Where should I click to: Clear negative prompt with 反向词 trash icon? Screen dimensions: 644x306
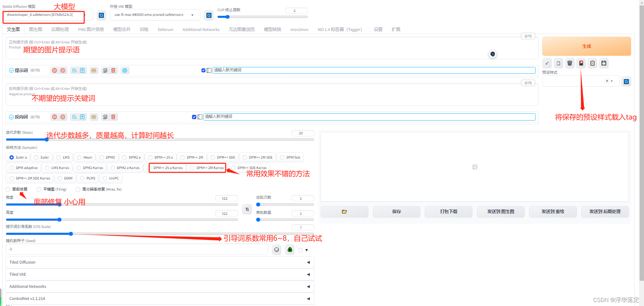pyautogui.click(x=113, y=117)
